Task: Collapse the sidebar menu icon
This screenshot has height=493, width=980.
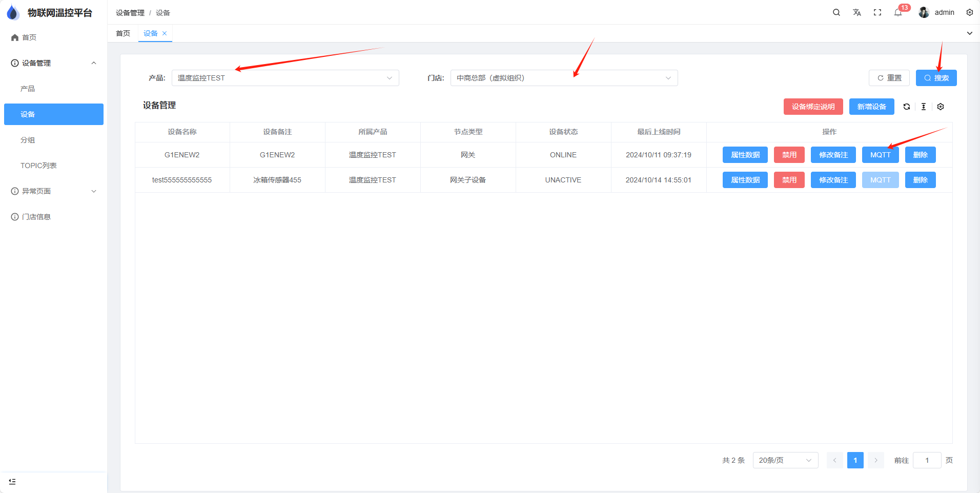Action: (12, 481)
